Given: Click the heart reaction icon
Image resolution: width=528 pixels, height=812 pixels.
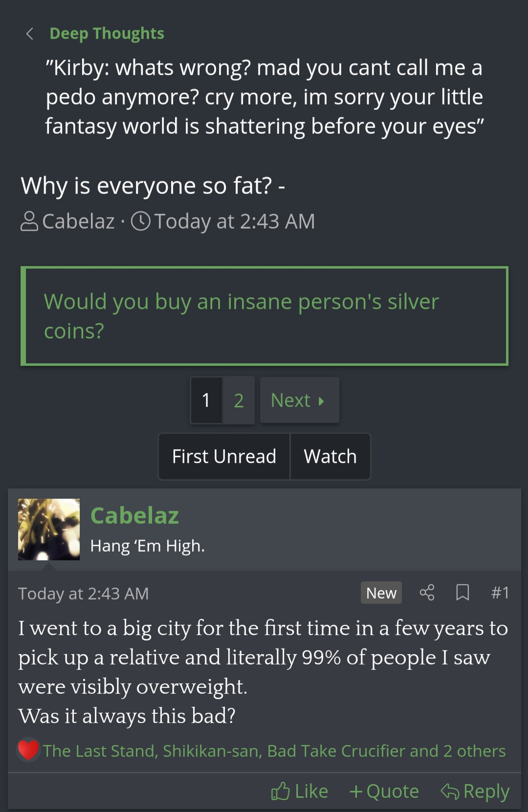Looking at the screenshot, I should point(28,750).
